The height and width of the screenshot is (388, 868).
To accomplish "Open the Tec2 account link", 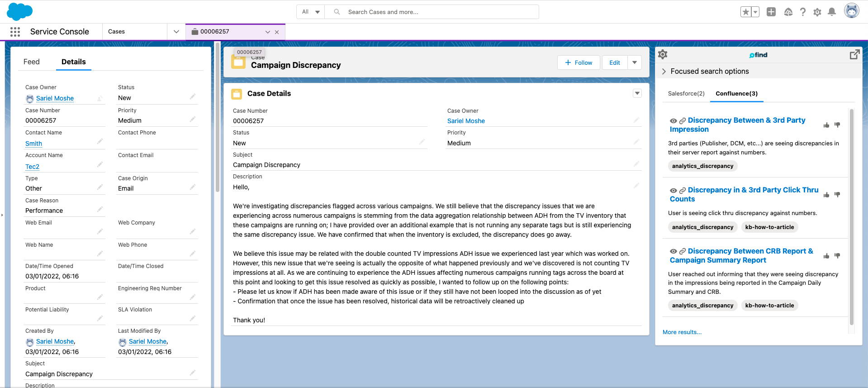I will pos(32,167).
